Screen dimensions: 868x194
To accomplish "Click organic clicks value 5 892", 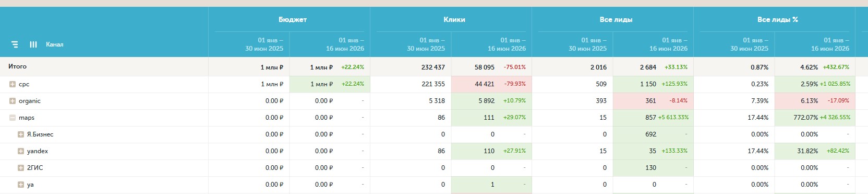I will (x=486, y=101).
